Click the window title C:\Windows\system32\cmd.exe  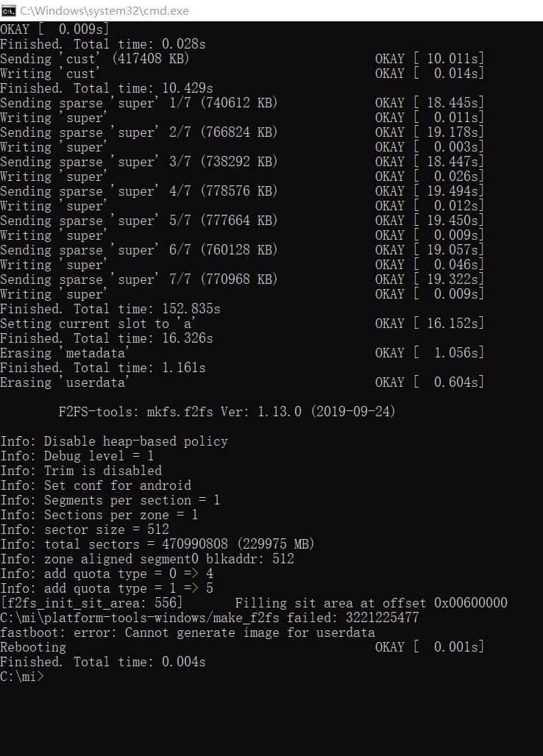point(104,10)
